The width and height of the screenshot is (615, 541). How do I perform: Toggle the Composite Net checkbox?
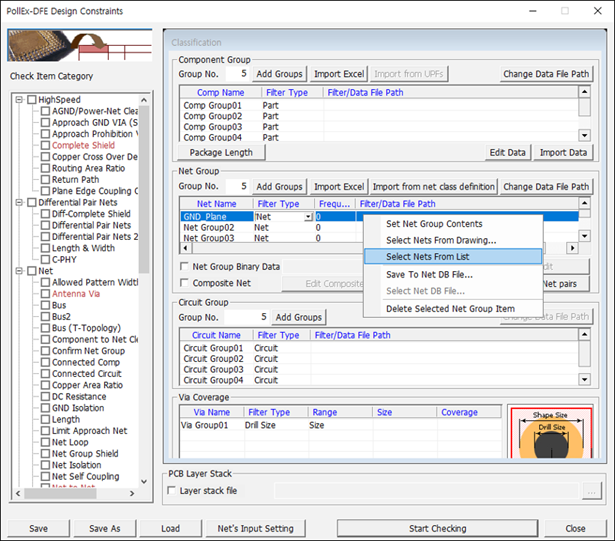pyautogui.click(x=185, y=283)
